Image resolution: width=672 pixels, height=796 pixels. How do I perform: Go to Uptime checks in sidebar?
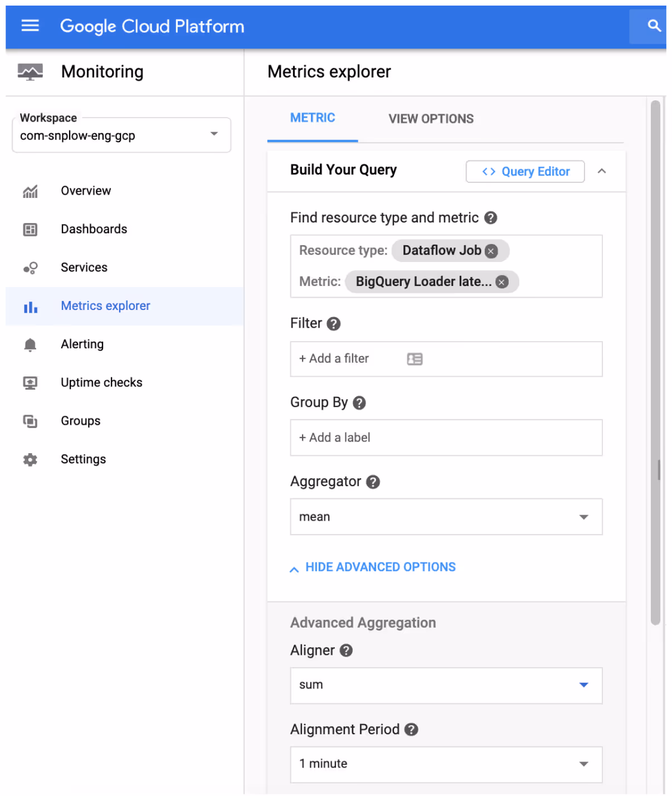[x=124, y=383]
